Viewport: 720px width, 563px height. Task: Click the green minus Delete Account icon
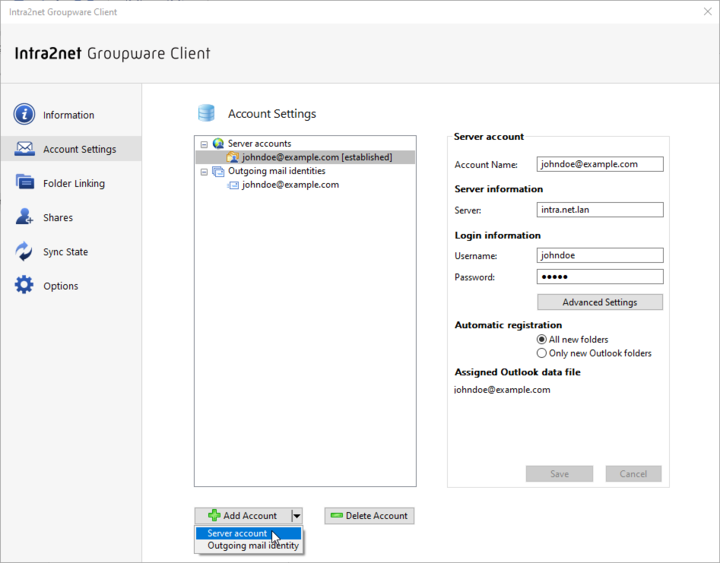tap(337, 515)
